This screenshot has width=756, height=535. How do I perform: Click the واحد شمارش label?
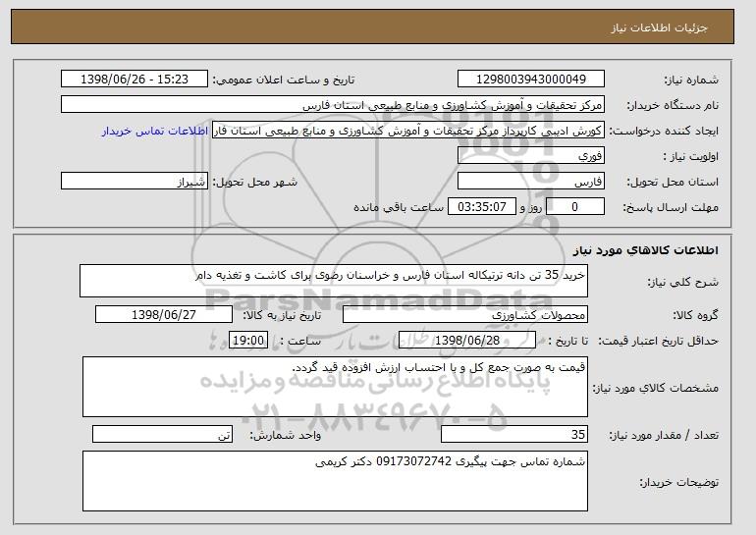[285, 435]
